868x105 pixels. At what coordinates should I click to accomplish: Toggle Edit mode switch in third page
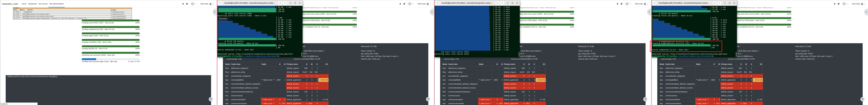pyautogui.click(x=646, y=4)
